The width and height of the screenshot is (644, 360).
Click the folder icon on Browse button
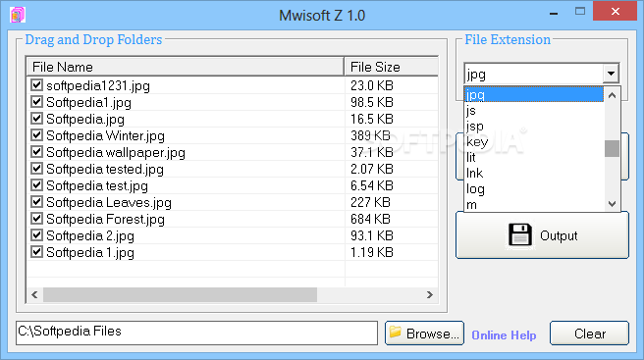click(x=395, y=333)
